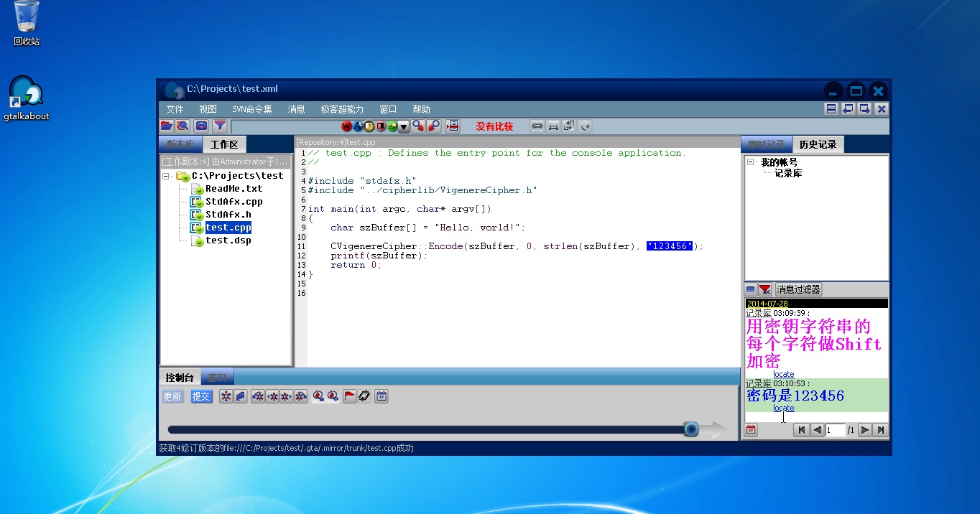Screen dimensions: 980x514
Task: Click the red-arrow goto-line icon
Action: point(452,126)
